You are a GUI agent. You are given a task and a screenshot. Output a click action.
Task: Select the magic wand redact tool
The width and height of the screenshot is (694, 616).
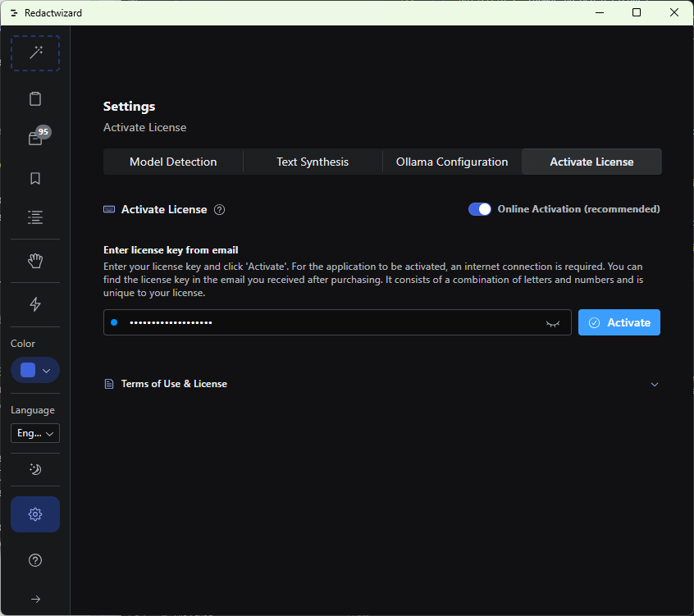[x=35, y=53]
